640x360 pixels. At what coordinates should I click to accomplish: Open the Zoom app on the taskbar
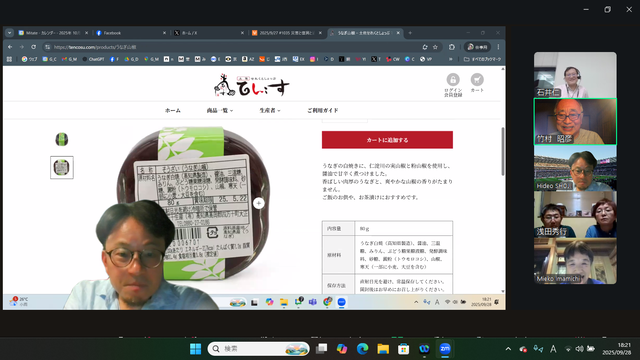445,349
